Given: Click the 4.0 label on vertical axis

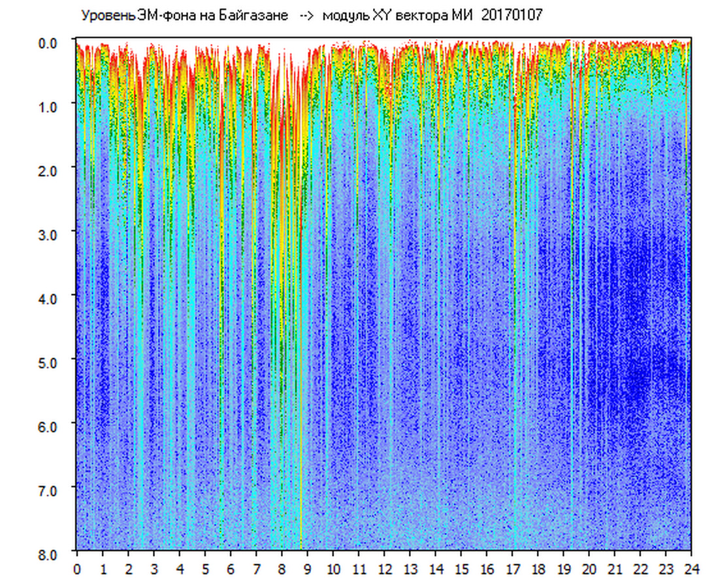Looking at the screenshot, I should coord(50,298).
